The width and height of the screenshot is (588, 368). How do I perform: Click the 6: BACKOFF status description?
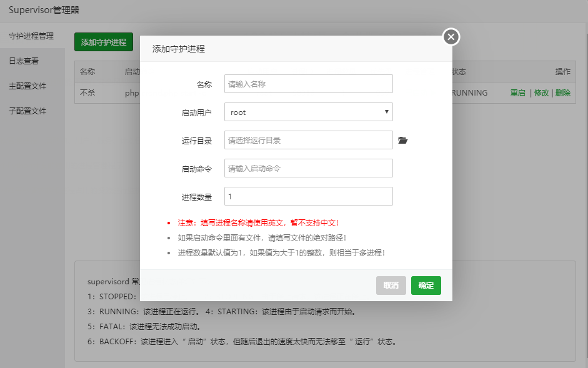(x=242, y=341)
